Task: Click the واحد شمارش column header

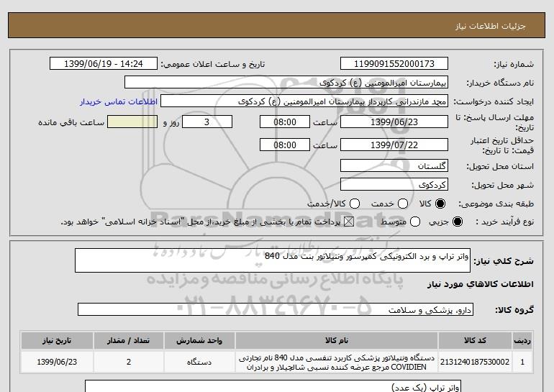Action: [199, 340]
